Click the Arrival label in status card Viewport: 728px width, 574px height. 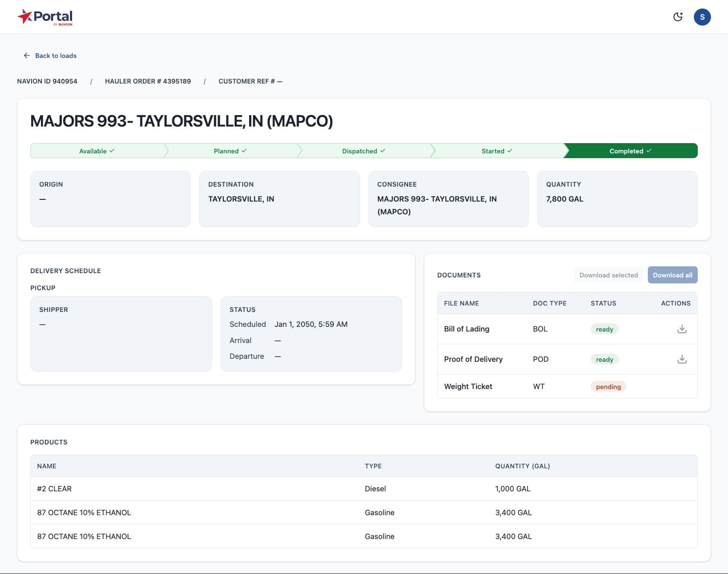click(x=241, y=340)
